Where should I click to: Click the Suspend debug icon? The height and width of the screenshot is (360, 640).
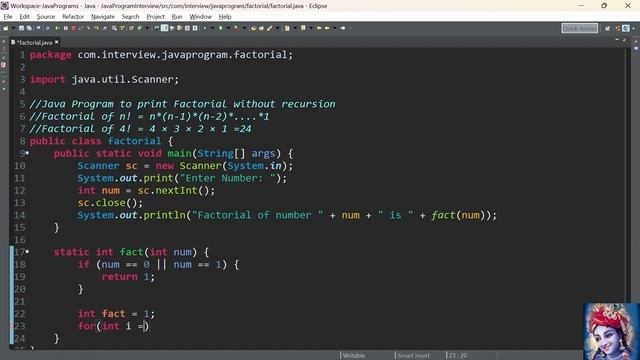65,28
